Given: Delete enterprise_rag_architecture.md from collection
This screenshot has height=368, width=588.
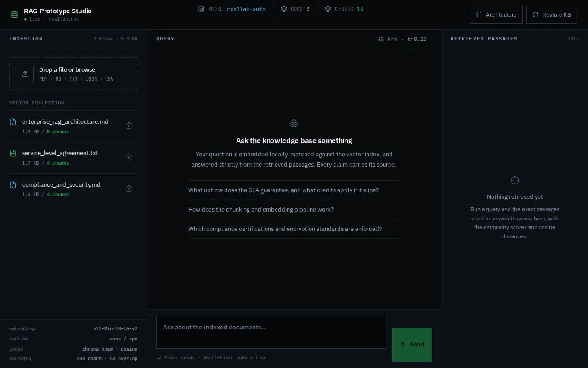Looking at the screenshot, I should tap(129, 126).
